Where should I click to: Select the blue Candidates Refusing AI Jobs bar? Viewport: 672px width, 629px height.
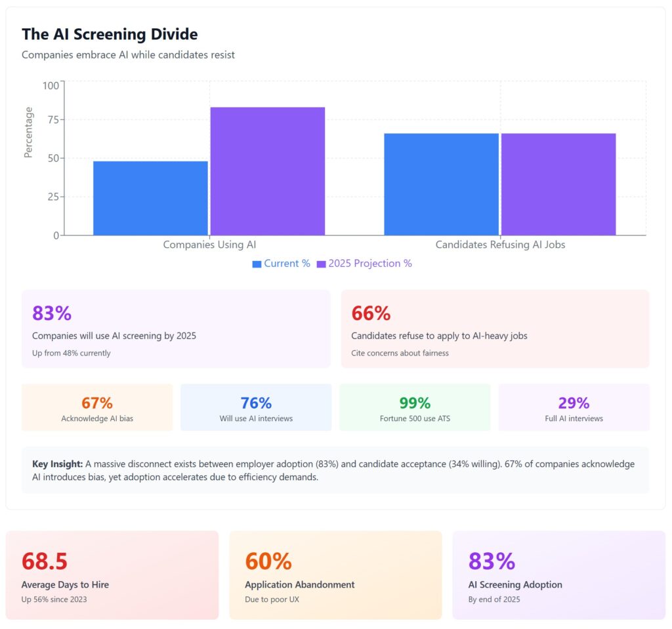pos(441,184)
